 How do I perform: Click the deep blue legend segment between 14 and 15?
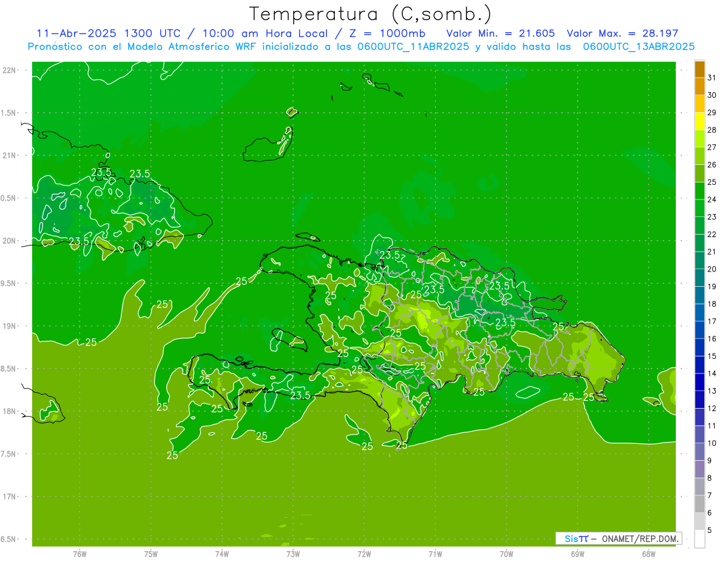(699, 365)
